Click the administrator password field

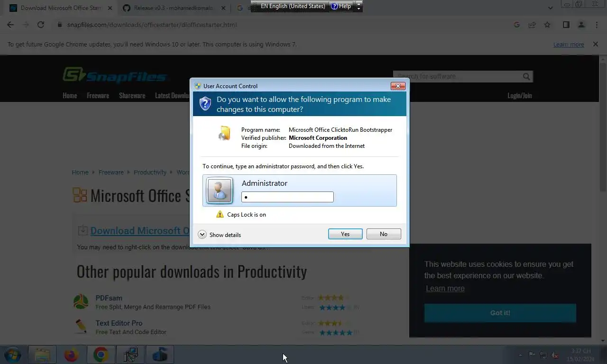point(287,197)
